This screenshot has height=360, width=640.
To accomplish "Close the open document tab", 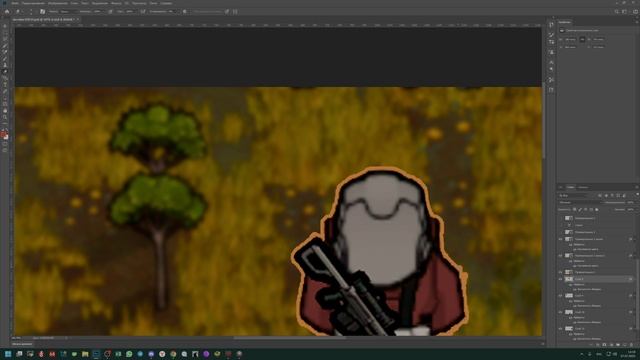I will click(78, 19).
